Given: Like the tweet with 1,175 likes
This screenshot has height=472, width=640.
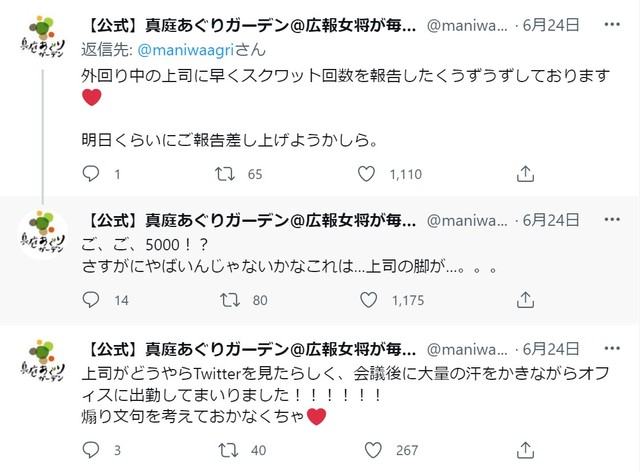Looking at the screenshot, I should pyautogui.click(x=367, y=299).
